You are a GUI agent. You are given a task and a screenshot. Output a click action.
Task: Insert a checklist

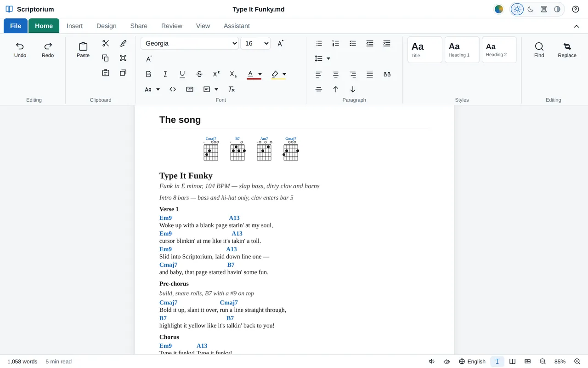(x=353, y=43)
